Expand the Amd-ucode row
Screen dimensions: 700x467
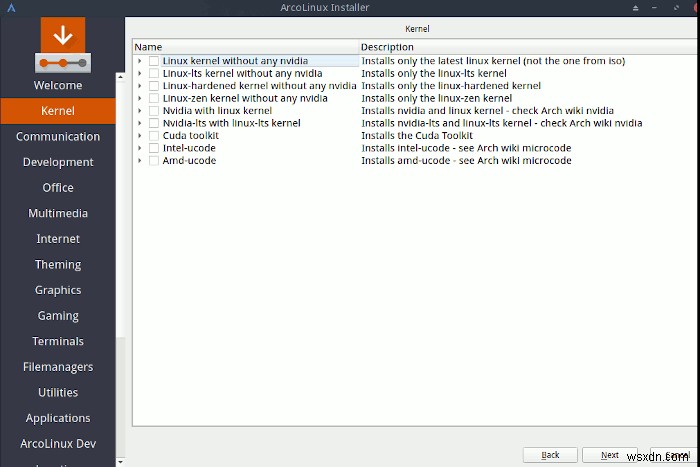pyautogui.click(x=140, y=161)
